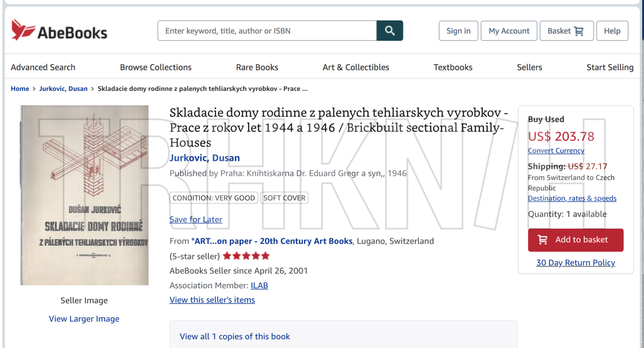This screenshot has height=348, width=644.
Task: Click the AbeBooks logo
Action: [59, 31]
